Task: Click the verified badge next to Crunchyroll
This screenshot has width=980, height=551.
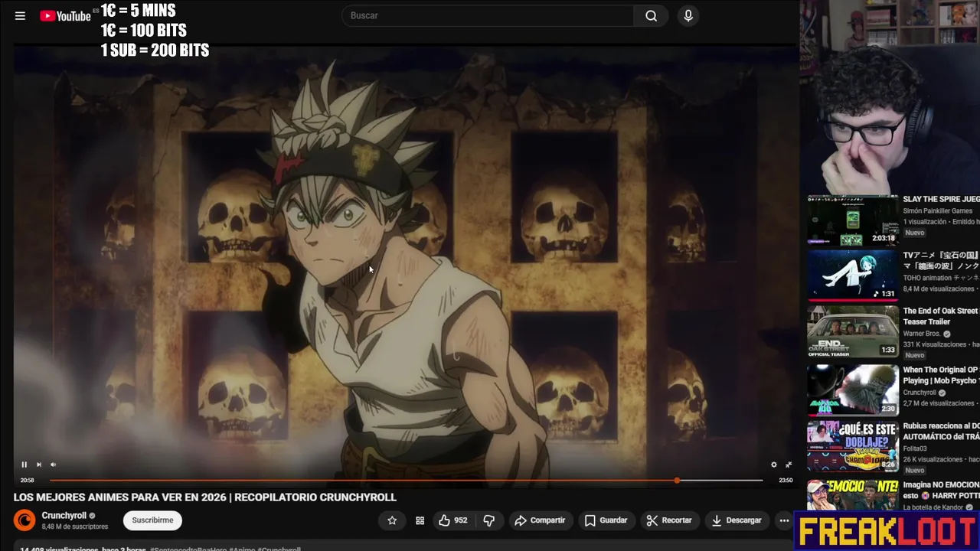Action: pyautogui.click(x=93, y=516)
